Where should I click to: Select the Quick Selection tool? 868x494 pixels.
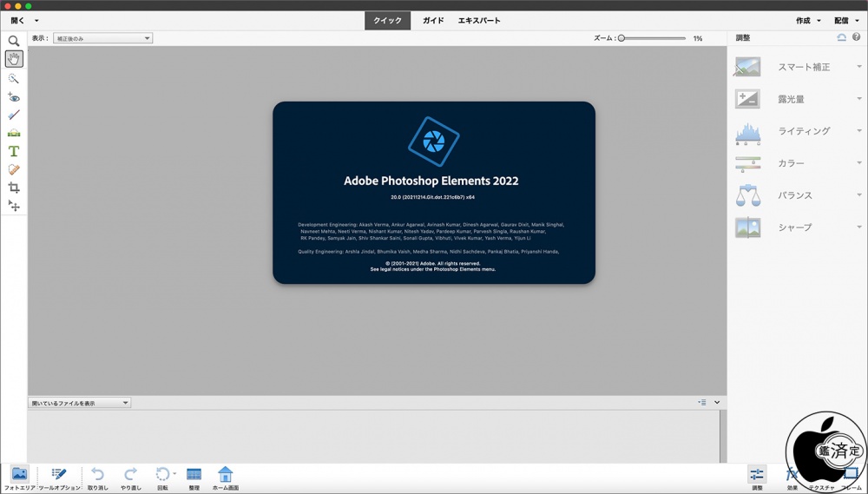tap(14, 79)
